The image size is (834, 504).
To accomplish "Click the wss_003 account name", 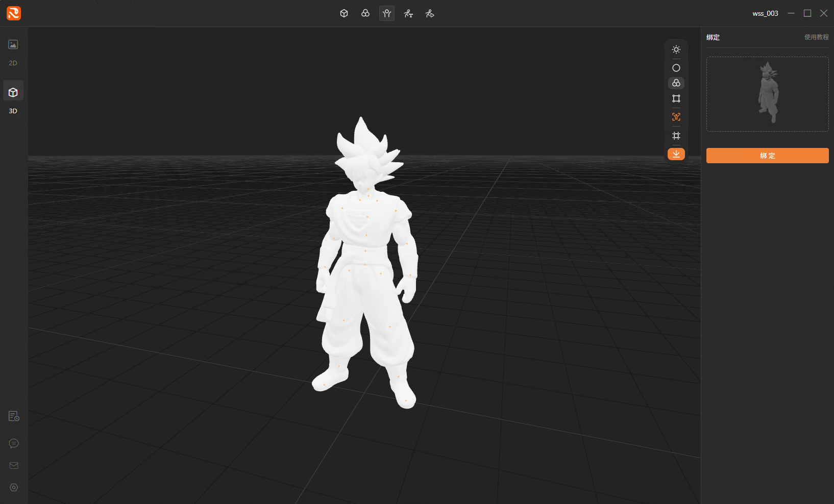I will 765,14.
